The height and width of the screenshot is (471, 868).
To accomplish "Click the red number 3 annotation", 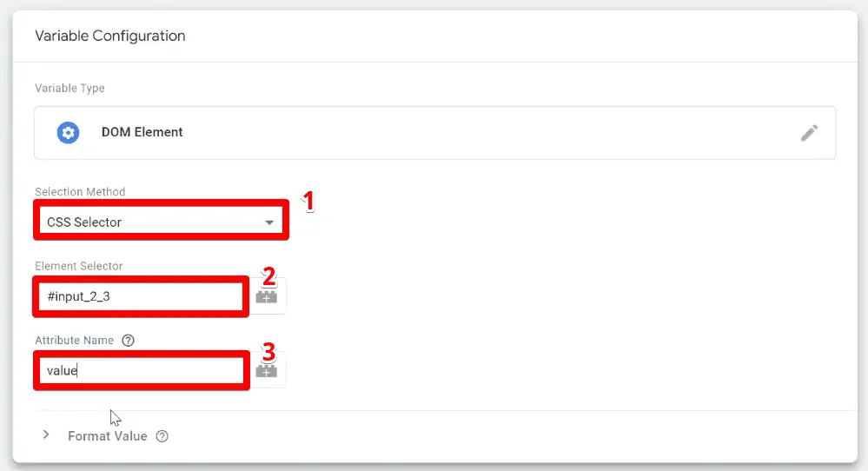I will tap(268, 351).
